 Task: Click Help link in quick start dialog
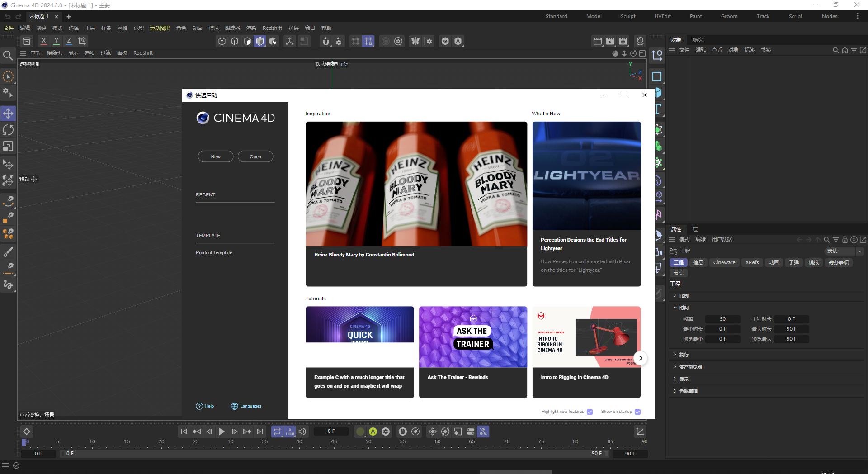[205, 406]
